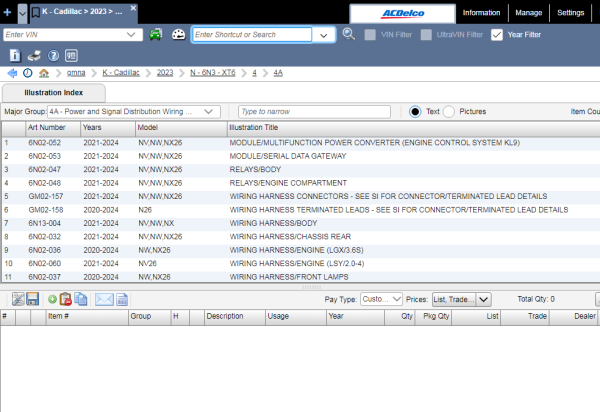Go back with blue arrow icon
This screenshot has width=600, height=412.
(x=12, y=73)
